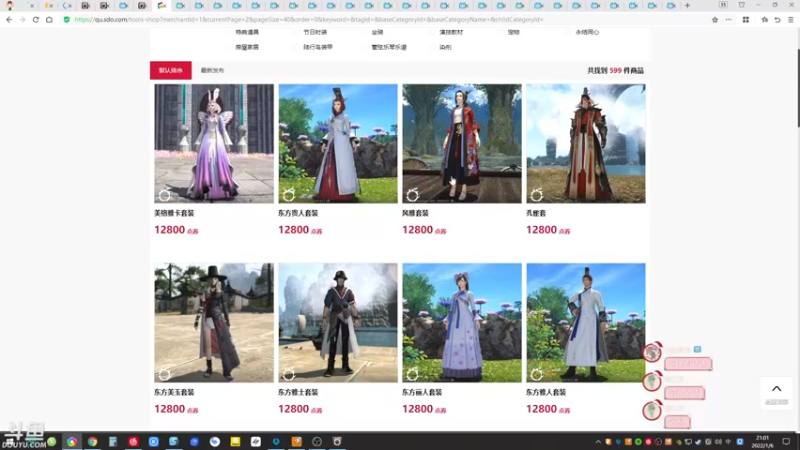Viewport: 800px width, 450px height.
Task: Click the moogle icon on 东方雅人套装 image
Action: (x=537, y=374)
